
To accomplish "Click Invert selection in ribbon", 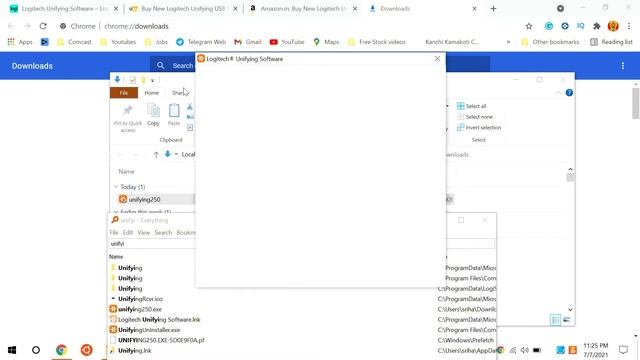I will (x=479, y=127).
